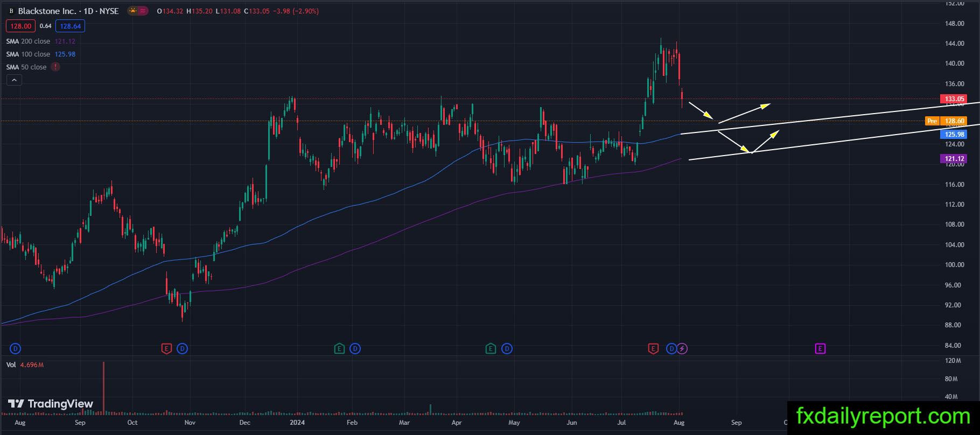Click the orange Pre 128.60 price label
Image resolution: width=980 pixels, height=435 pixels.
point(946,121)
